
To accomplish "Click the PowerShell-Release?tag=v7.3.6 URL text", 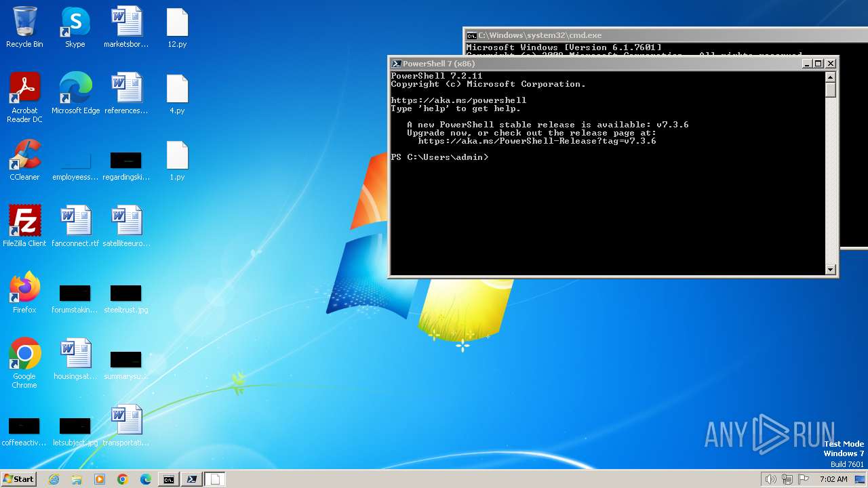I will (x=537, y=141).
